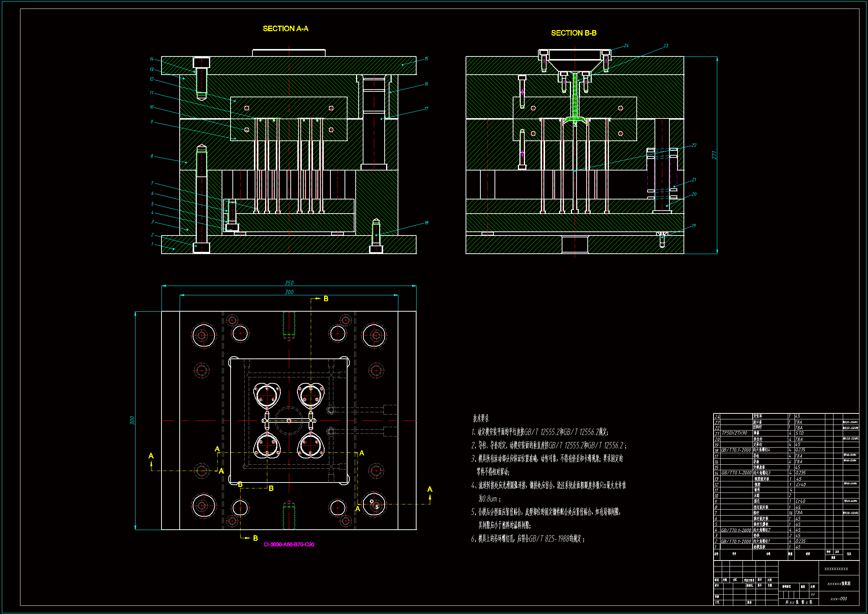
Task: Click balloon number 22 in section B-B
Action: [694, 145]
